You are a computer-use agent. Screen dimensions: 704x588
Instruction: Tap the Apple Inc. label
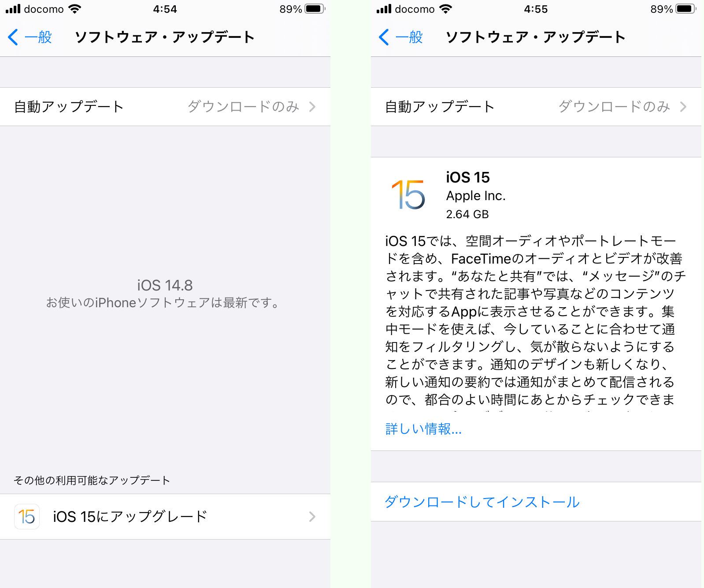point(476,196)
